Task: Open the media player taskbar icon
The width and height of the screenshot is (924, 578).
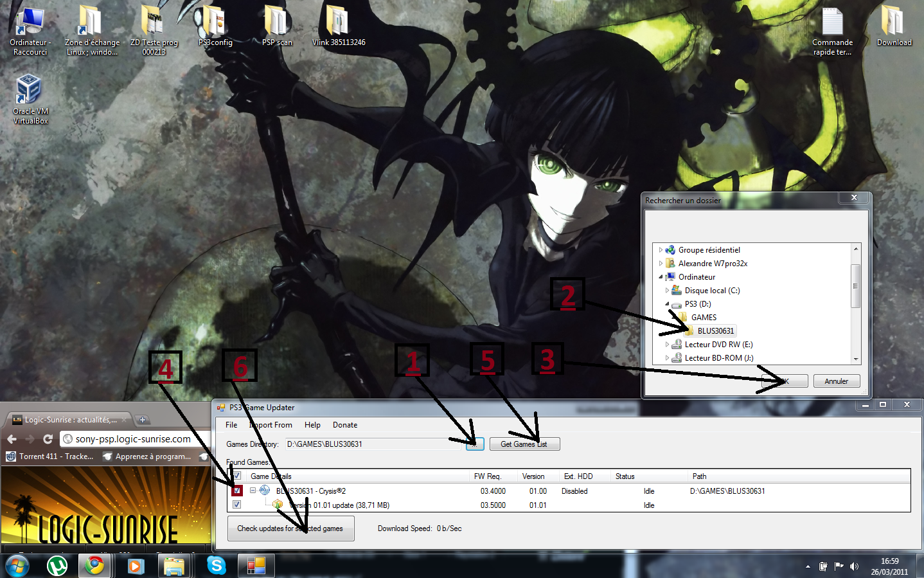Action: pyautogui.click(x=135, y=566)
